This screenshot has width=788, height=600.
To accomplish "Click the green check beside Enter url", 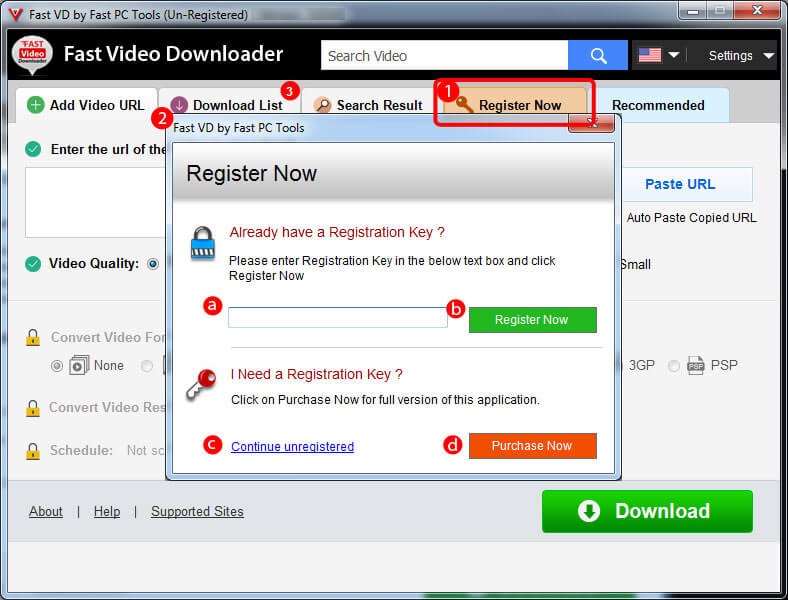I will [x=33, y=149].
